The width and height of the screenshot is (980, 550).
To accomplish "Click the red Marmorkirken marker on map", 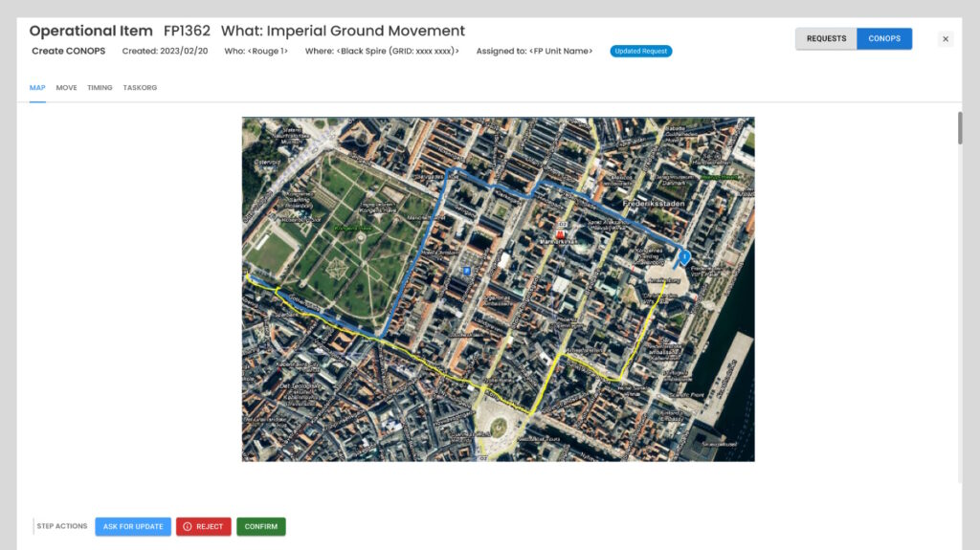I will tap(562, 233).
